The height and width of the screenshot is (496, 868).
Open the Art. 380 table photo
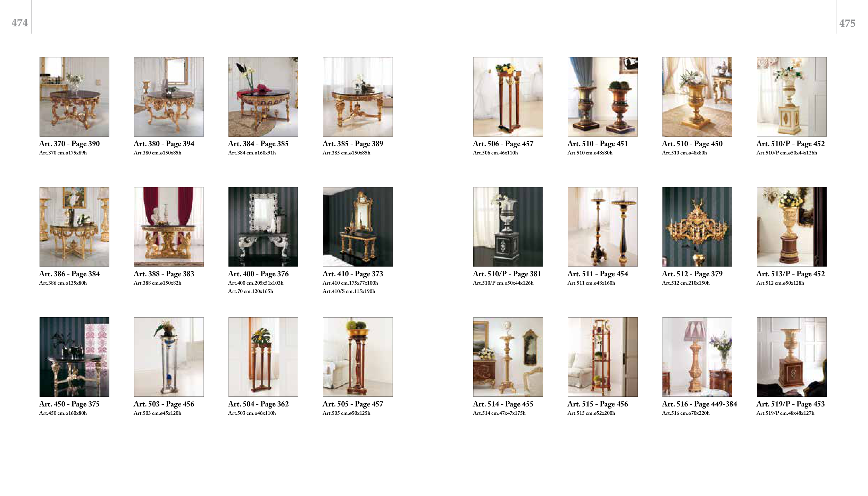[169, 96]
